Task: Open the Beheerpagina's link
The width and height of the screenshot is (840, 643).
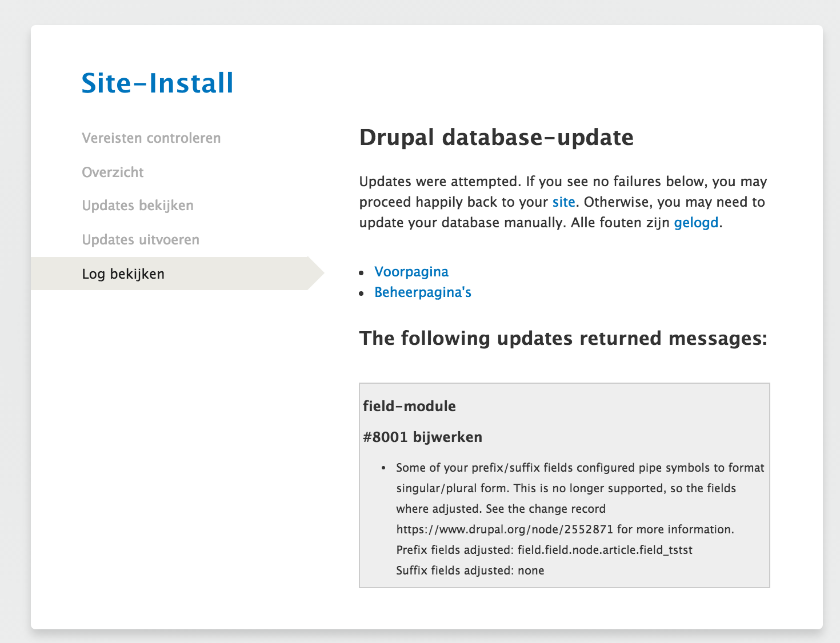Action: (x=423, y=292)
